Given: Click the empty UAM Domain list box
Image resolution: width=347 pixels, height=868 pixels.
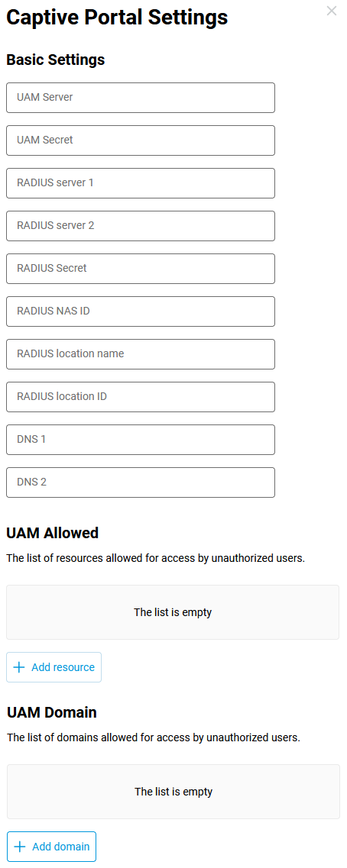Looking at the screenshot, I should click(173, 792).
